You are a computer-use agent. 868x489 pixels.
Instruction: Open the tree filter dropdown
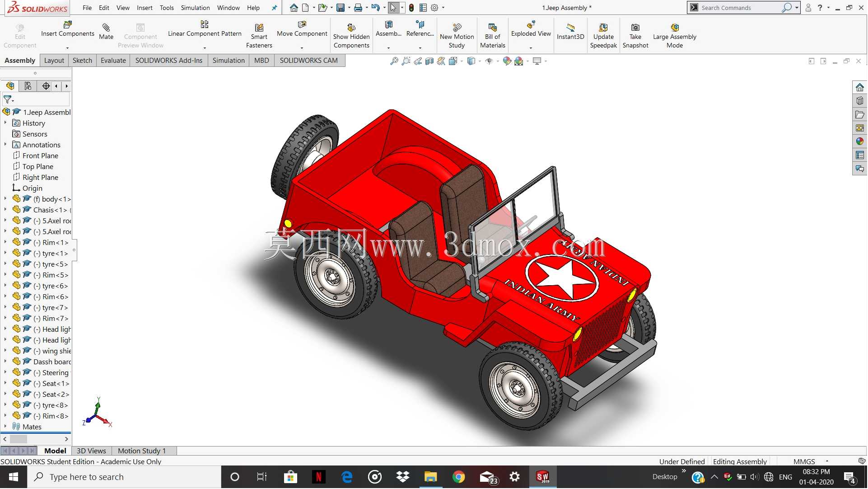point(9,99)
